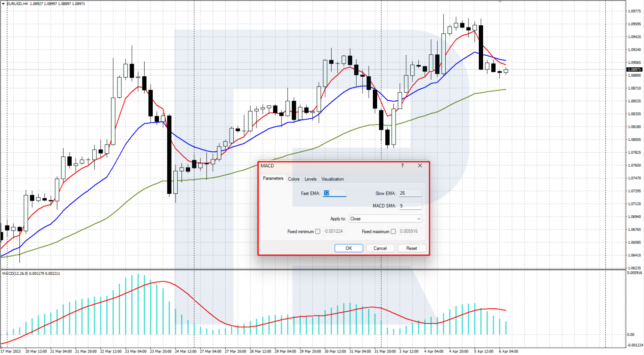Open the MACD dialog help question mark

[402, 165]
